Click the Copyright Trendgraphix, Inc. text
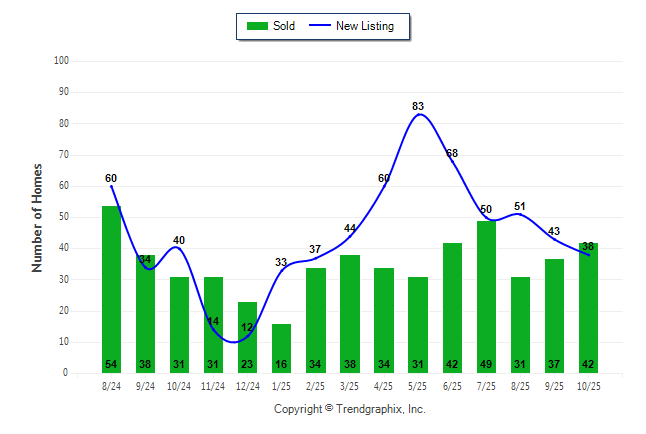646x434 pixels. click(x=350, y=409)
